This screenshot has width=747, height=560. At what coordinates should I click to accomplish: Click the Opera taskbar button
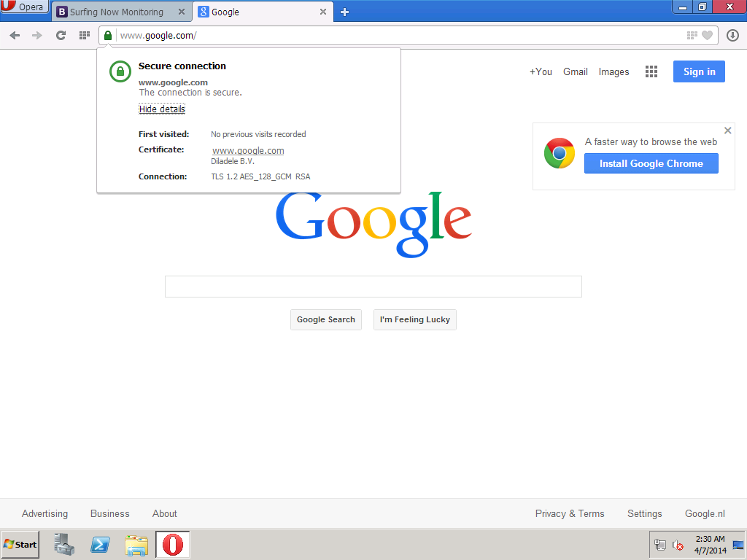[172, 545]
